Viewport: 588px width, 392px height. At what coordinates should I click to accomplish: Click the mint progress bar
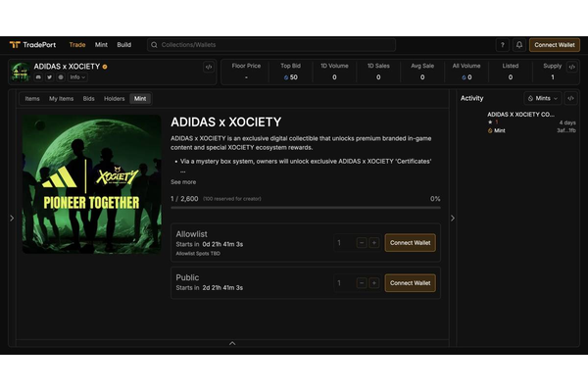coord(306,208)
